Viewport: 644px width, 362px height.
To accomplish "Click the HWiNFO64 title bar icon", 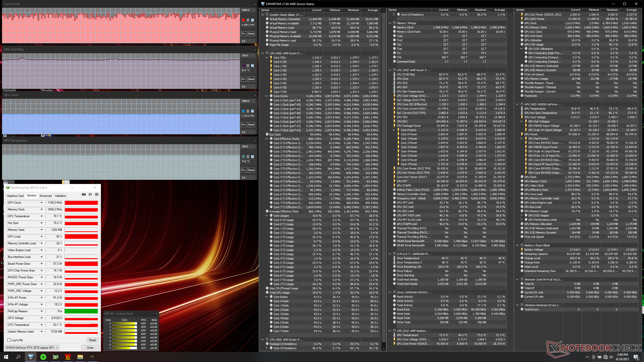I will (x=263, y=4).
